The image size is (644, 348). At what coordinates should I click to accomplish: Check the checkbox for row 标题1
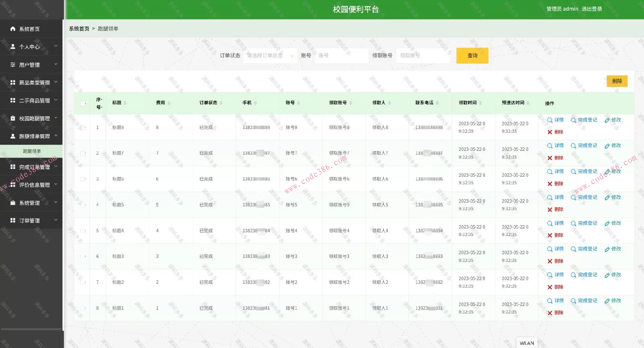[83, 308]
